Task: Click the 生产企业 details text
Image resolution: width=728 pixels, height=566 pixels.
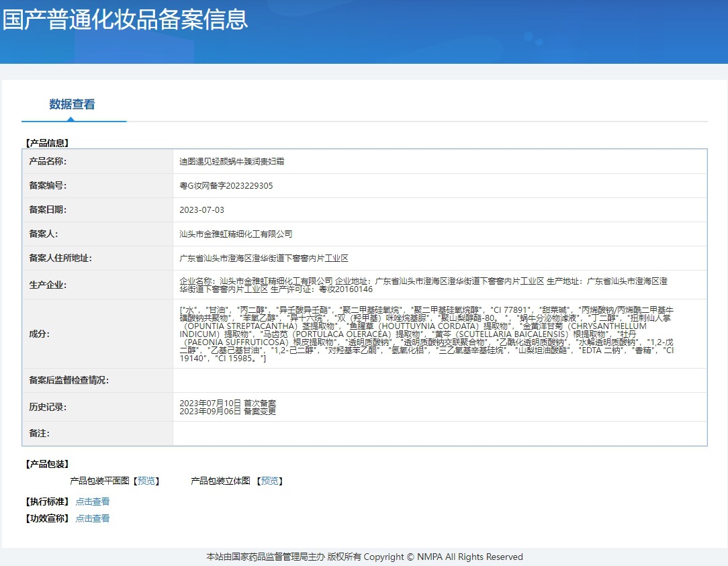Action: tap(423, 285)
